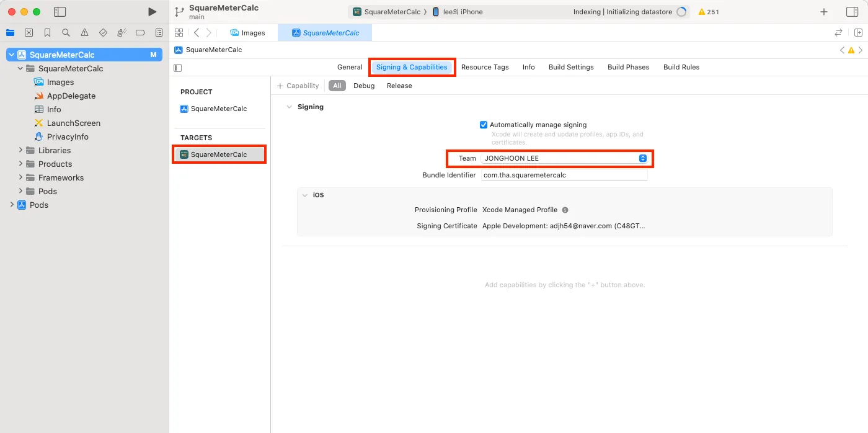Viewport: 868px width, 433px height.
Task: Click the indexing progress spinner
Action: click(x=681, y=12)
